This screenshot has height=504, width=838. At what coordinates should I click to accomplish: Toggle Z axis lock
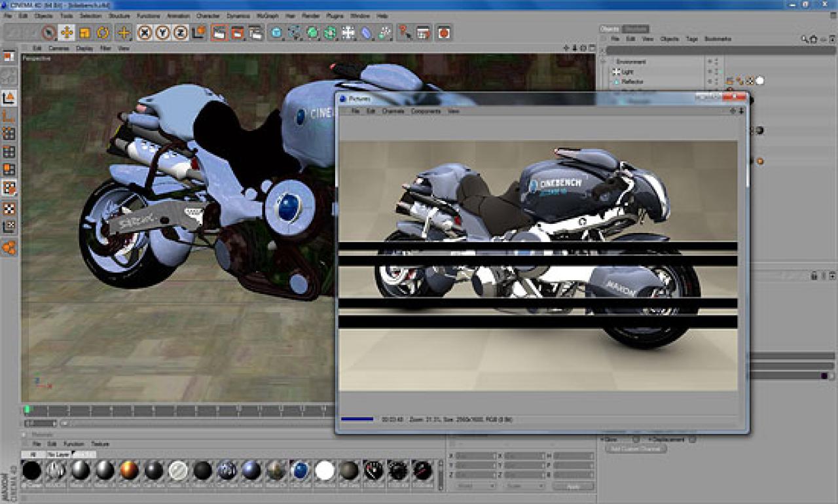[180, 32]
